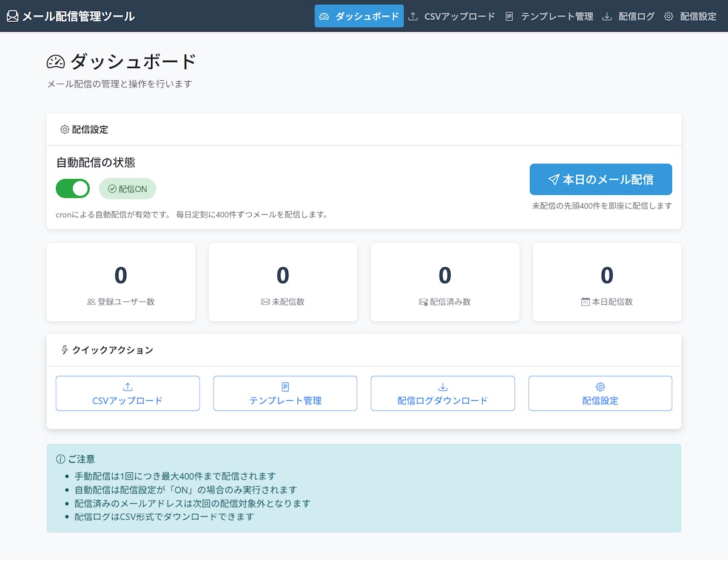Screen dimensions: 728x561
Task: Click the cron自動配信 description text
Action: click(192, 214)
